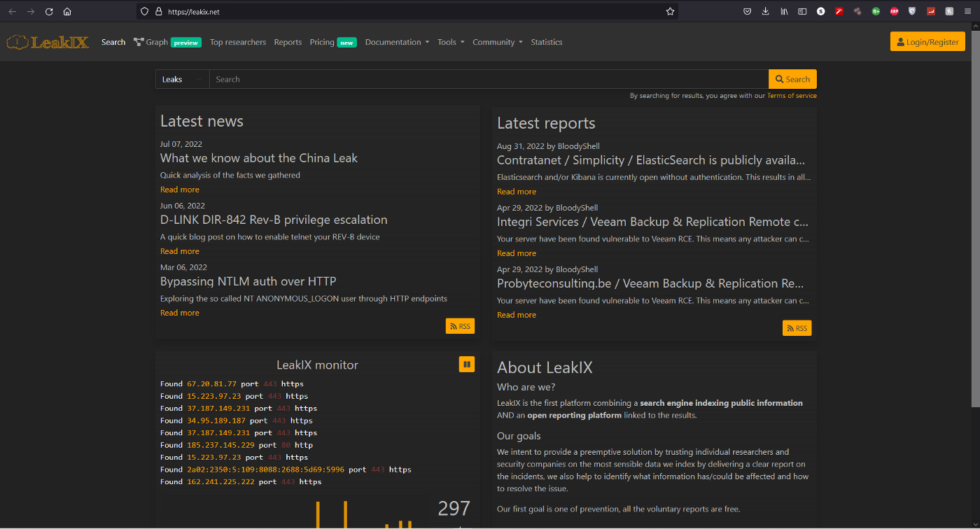Select the Search nav item

coord(113,42)
